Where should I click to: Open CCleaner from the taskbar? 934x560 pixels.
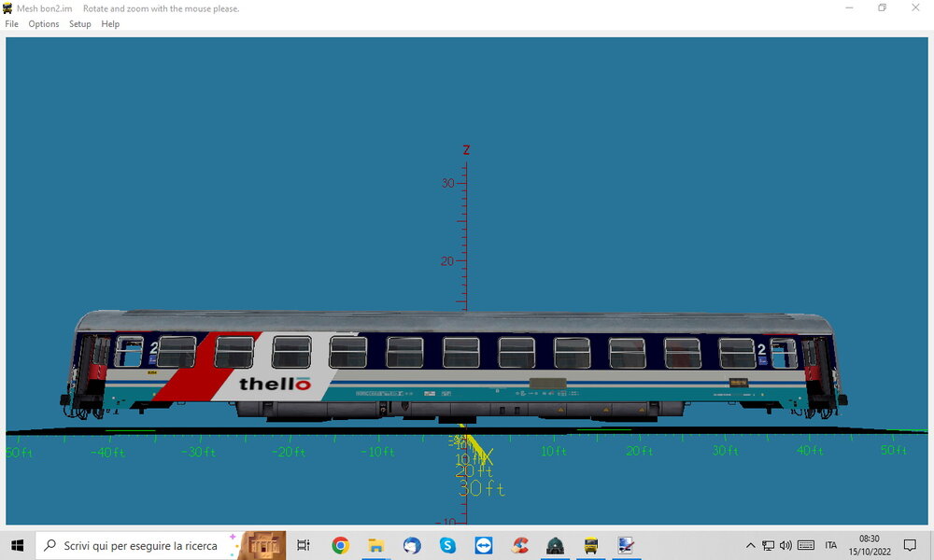(x=519, y=545)
